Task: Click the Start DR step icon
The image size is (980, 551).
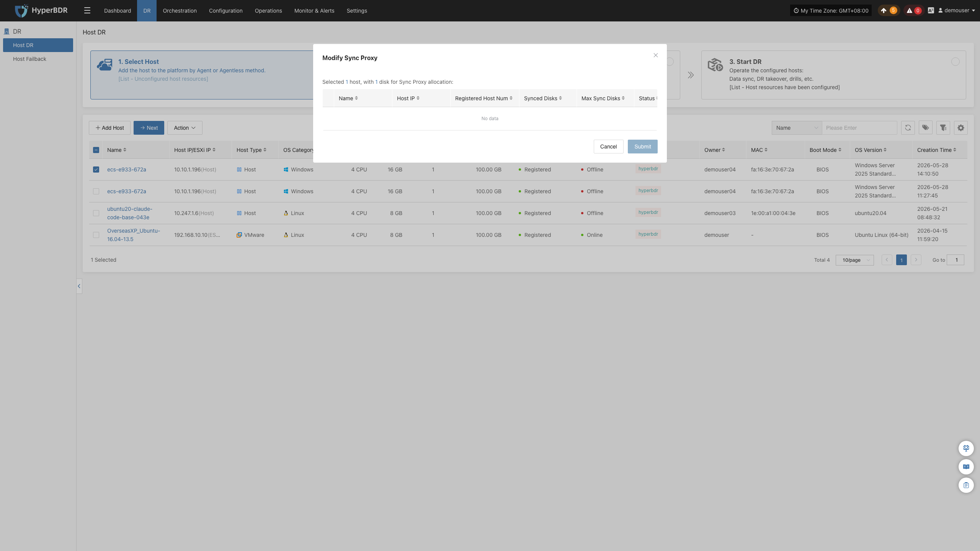Action: pyautogui.click(x=715, y=65)
